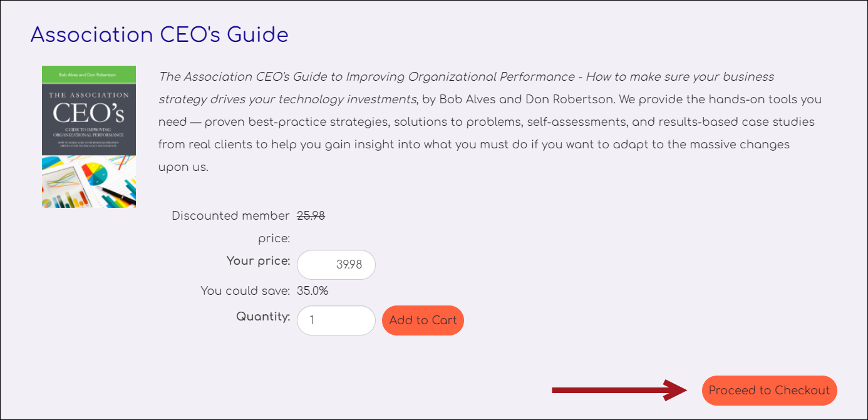Proceed to Checkout

click(769, 391)
